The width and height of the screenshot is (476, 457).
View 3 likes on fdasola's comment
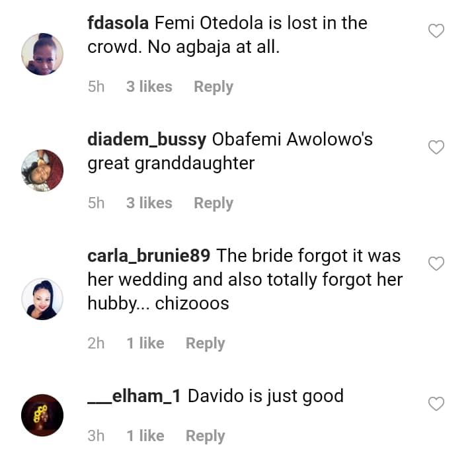pos(149,87)
